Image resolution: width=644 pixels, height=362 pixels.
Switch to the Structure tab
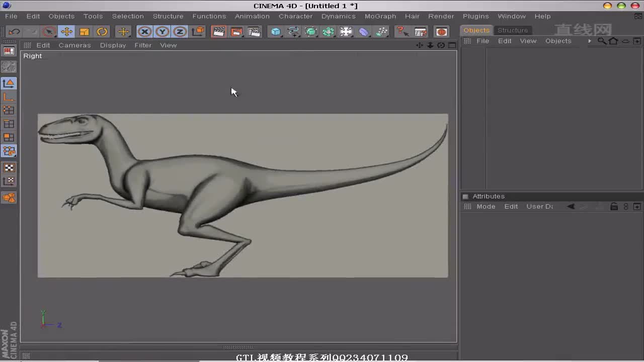tap(512, 30)
